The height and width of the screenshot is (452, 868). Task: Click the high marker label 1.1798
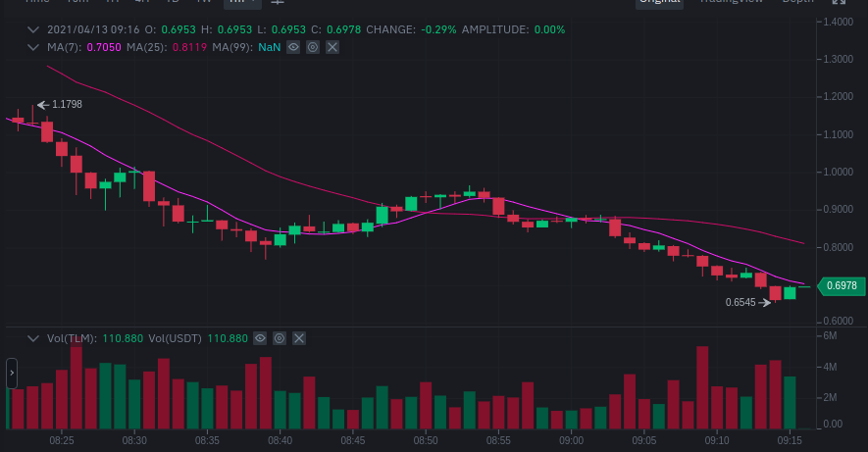coord(67,105)
